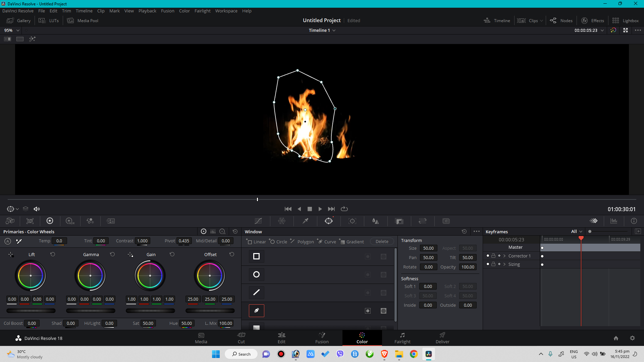Adjust the Lift master wheel slider
This screenshot has height=362, width=644.
[31, 311]
